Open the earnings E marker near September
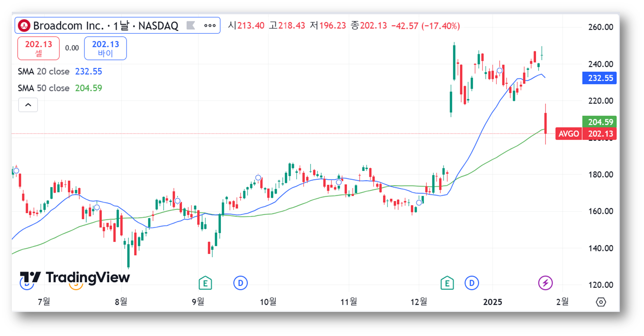Viewport: 644px width, 336px height. click(x=205, y=283)
